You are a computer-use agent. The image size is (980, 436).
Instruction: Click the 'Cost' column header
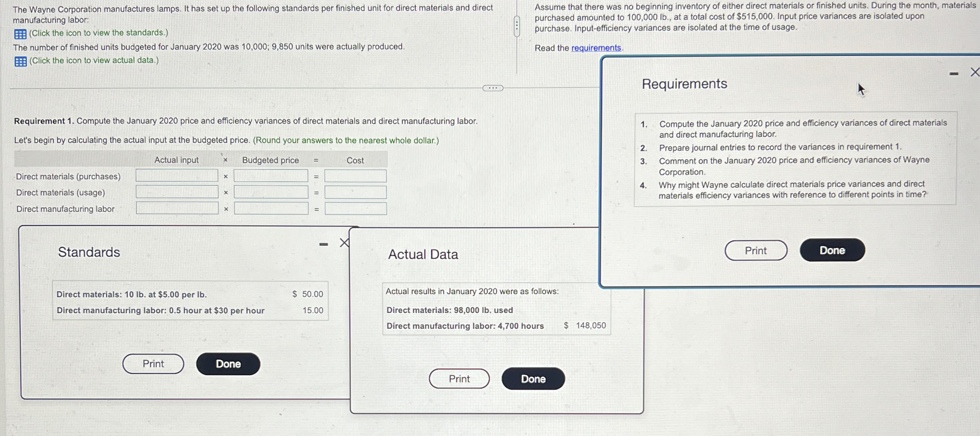[x=355, y=161]
